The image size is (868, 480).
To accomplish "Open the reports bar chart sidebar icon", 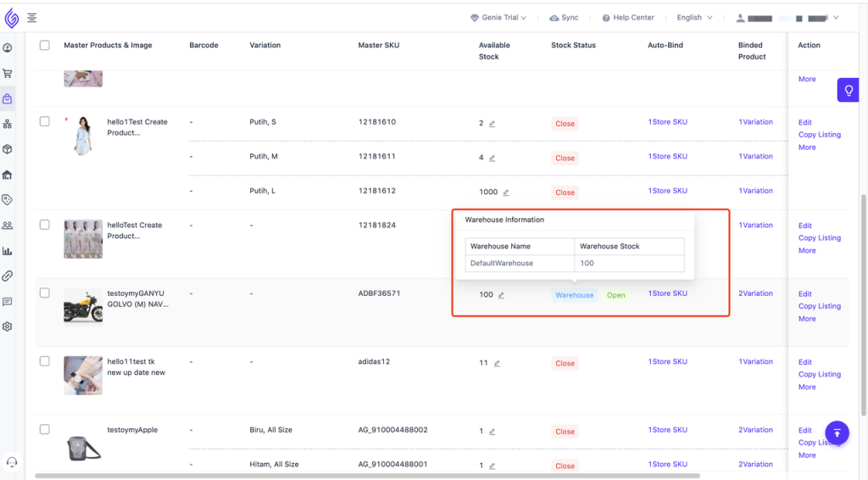I will click(8, 251).
